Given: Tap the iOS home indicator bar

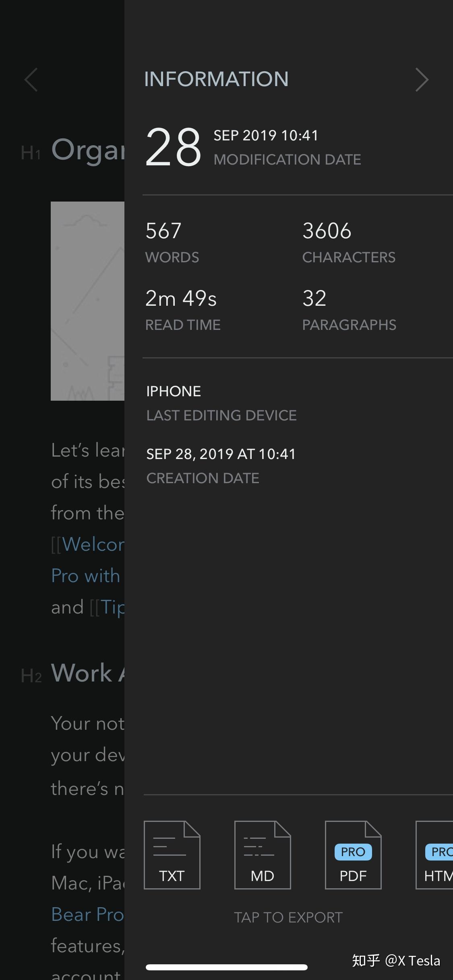Looking at the screenshot, I should click(x=226, y=967).
